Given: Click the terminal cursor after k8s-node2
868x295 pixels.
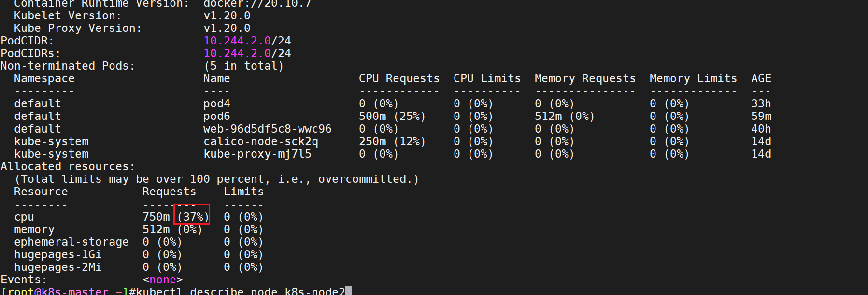Looking at the screenshot, I should (x=349, y=291).
